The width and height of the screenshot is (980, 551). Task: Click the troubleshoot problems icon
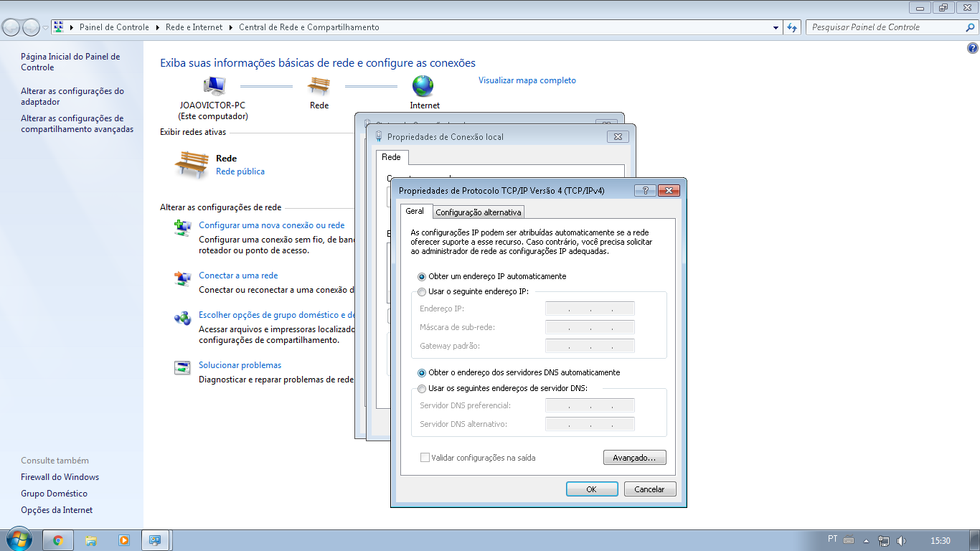click(182, 368)
